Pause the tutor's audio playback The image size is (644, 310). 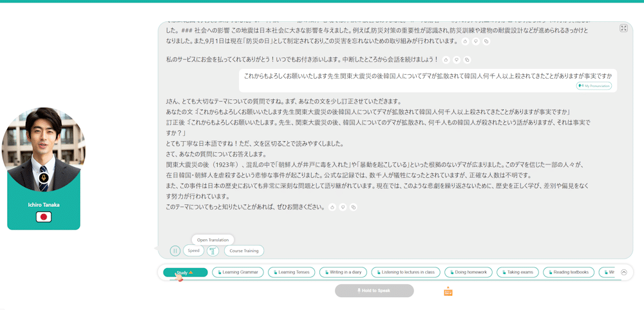[175, 250]
